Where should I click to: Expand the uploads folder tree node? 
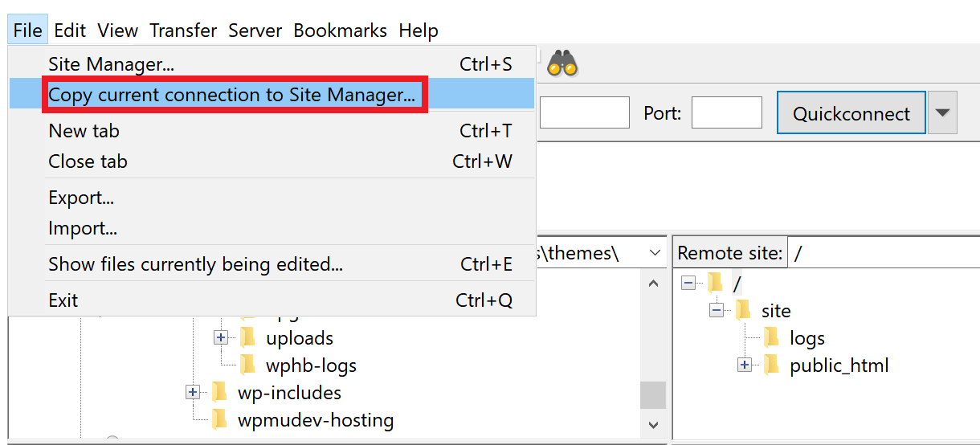pyautogui.click(x=221, y=338)
